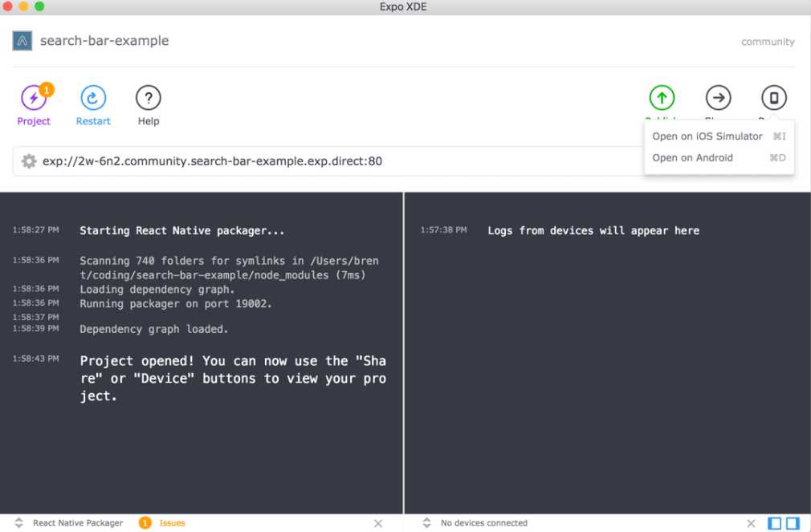Screen dimensions: 811x532
Task: Publish the project with the green arrow icon
Action: click(662, 97)
